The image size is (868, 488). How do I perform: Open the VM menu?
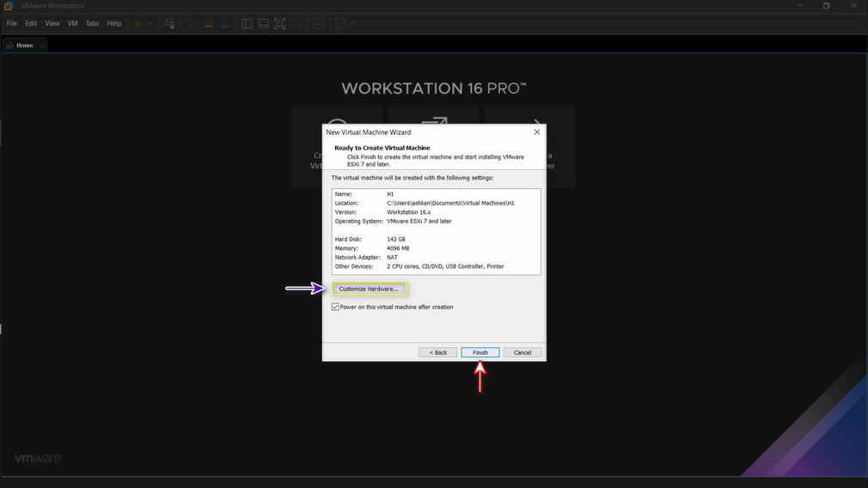click(72, 23)
